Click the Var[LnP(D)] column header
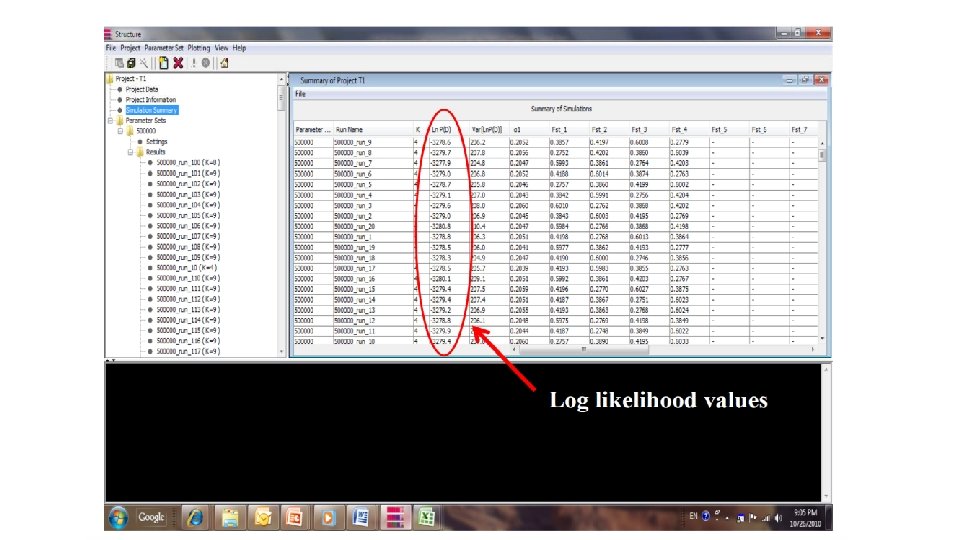The width and height of the screenshot is (960, 540). pyautogui.click(x=489, y=130)
